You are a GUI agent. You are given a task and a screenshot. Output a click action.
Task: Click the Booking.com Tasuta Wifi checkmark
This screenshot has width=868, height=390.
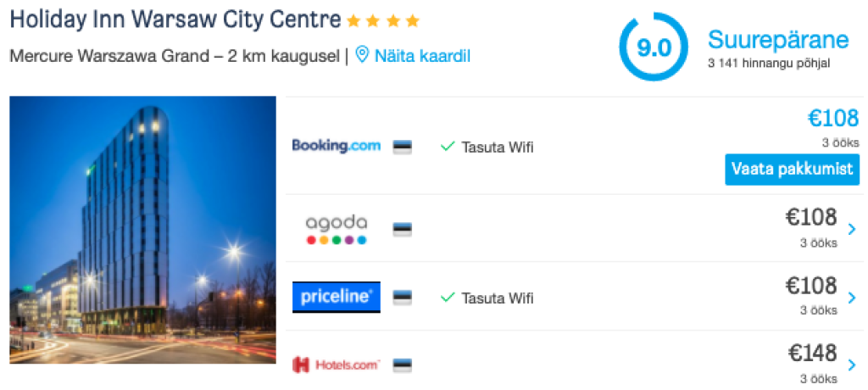point(448,147)
